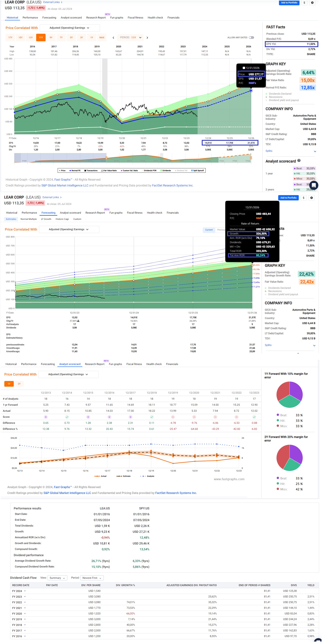Click the dollar icon above the Historical tab row
The image size is (327, 644).
coord(304,3)
